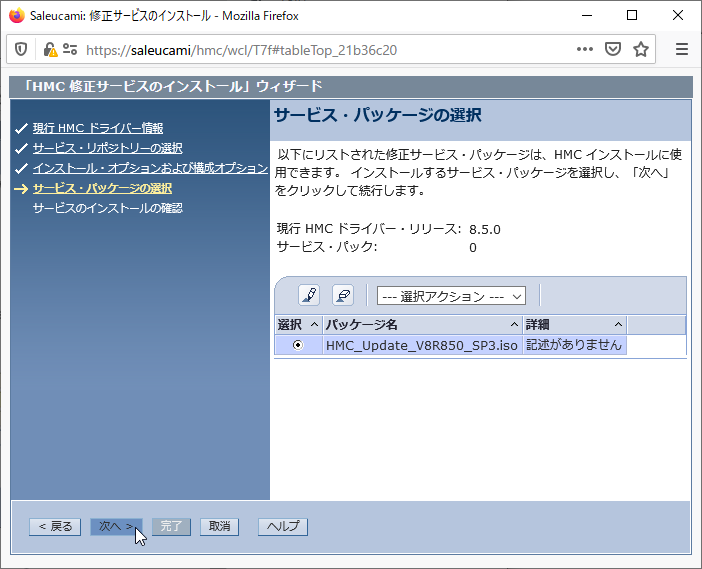Open the 選択アクション dropdown

coord(451,296)
